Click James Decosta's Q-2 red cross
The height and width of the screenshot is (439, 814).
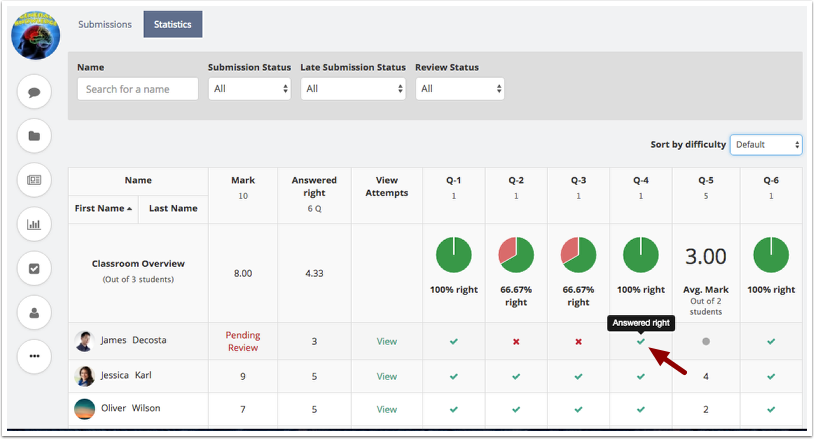click(x=516, y=341)
